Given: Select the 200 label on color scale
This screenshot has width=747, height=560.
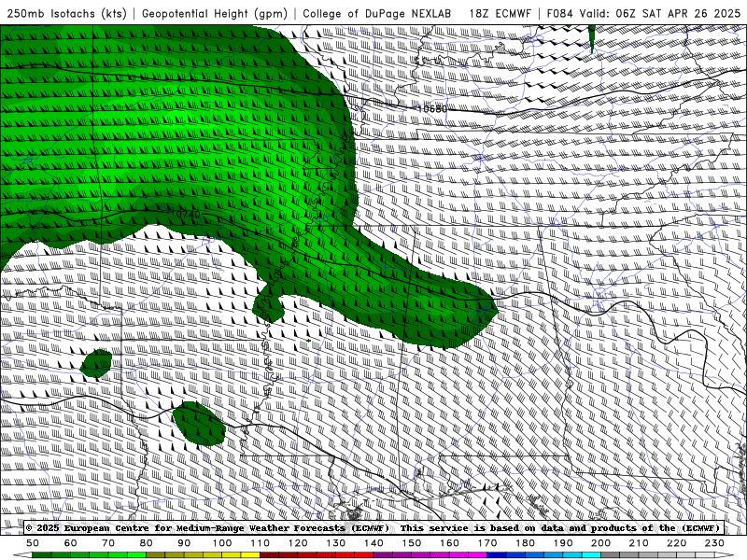Looking at the screenshot, I should 600,543.
